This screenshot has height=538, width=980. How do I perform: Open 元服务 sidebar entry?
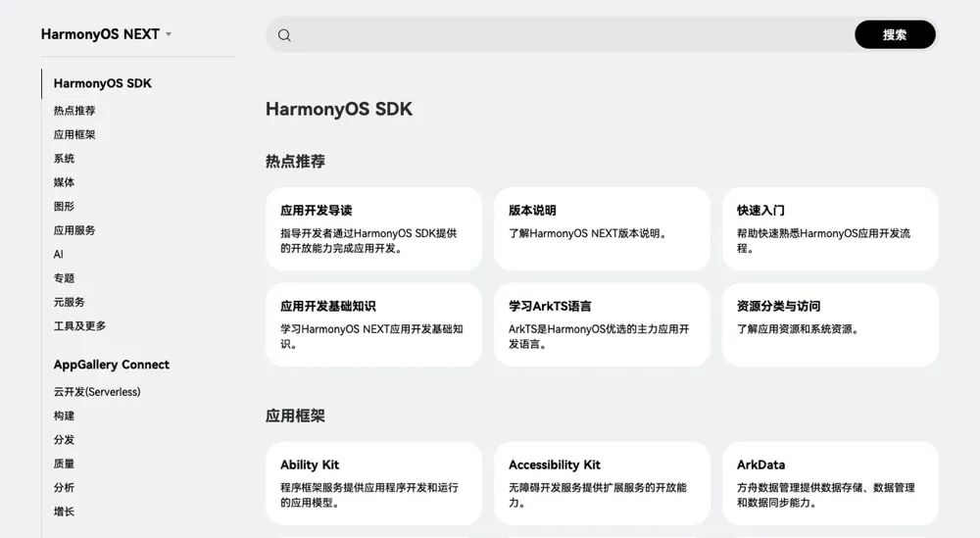click(69, 303)
